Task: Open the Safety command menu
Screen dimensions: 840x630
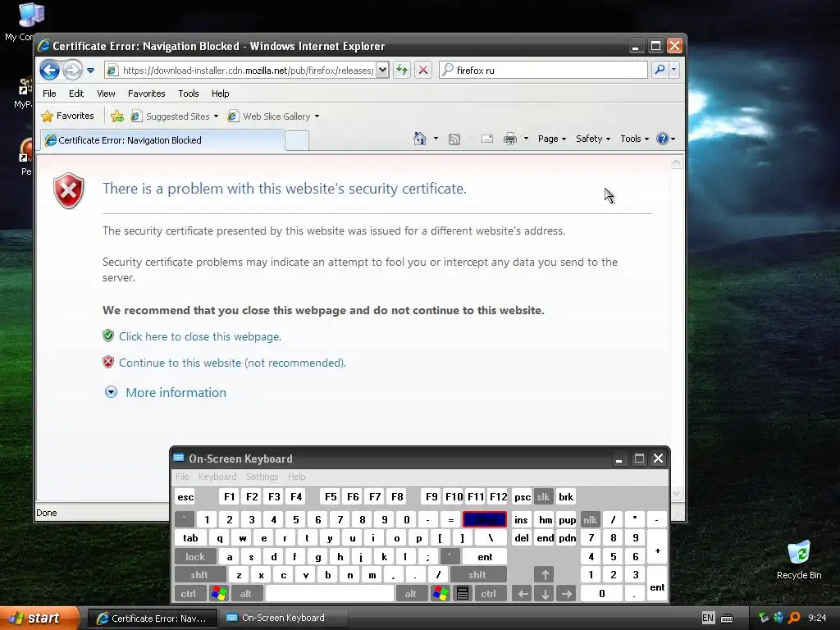Action: (593, 139)
